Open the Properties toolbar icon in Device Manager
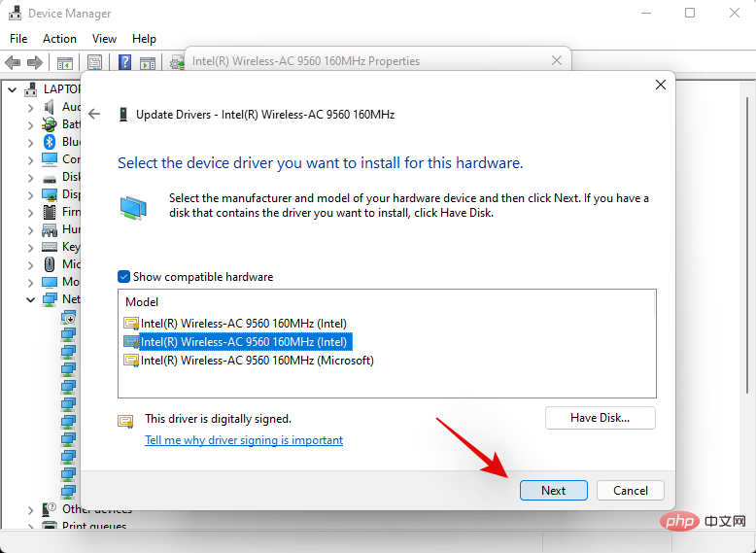The image size is (756, 553). pyautogui.click(x=94, y=62)
